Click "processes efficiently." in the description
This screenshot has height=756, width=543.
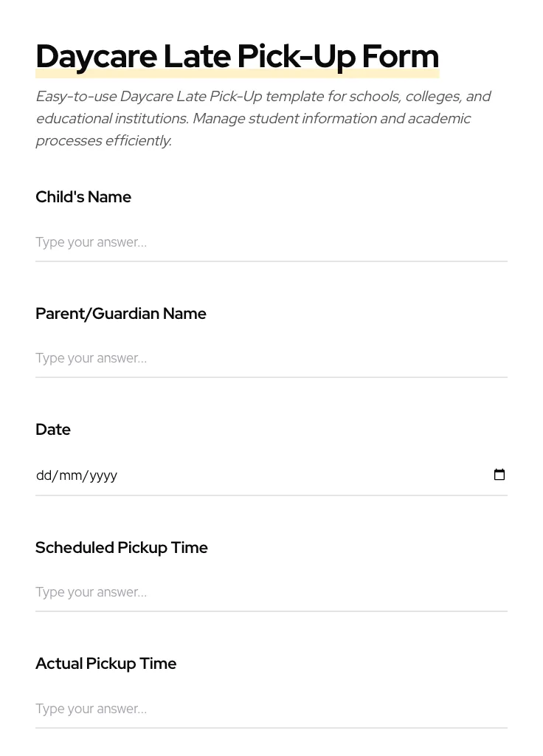click(103, 140)
